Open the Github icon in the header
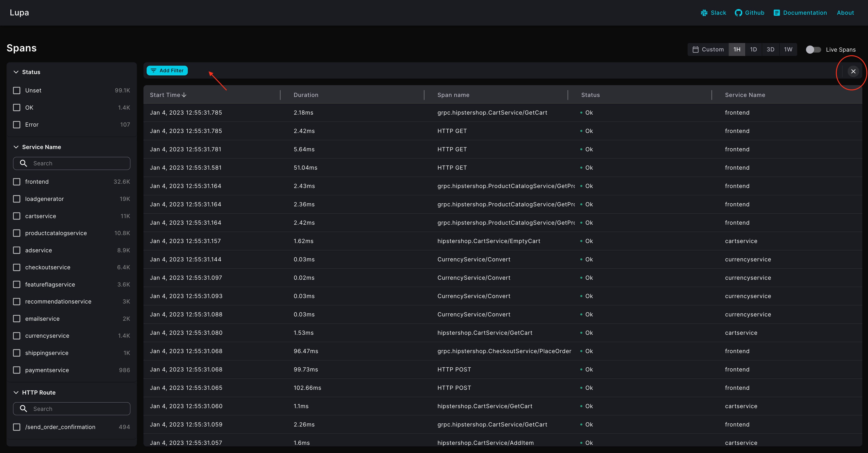The height and width of the screenshot is (453, 868). [739, 13]
